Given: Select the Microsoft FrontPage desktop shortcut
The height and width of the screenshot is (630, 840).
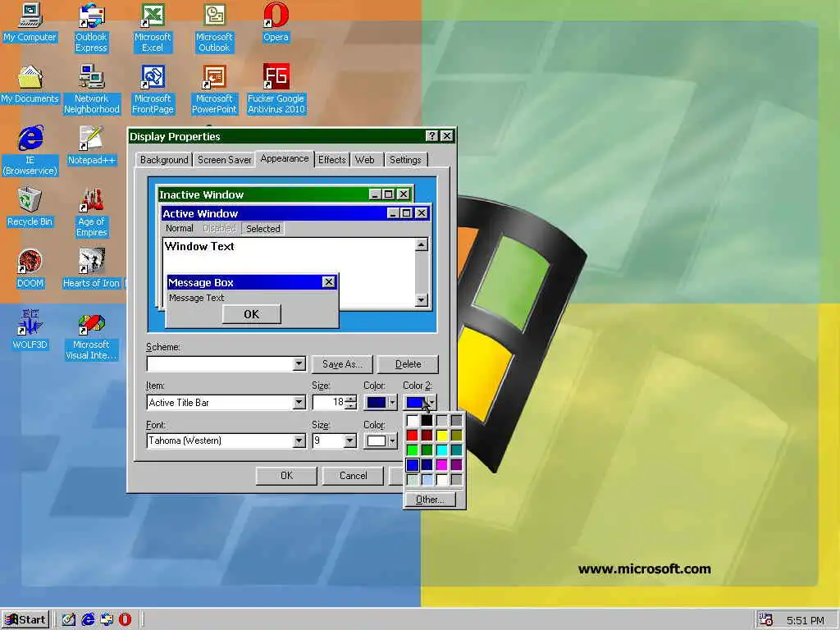Looking at the screenshot, I should [x=153, y=89].
